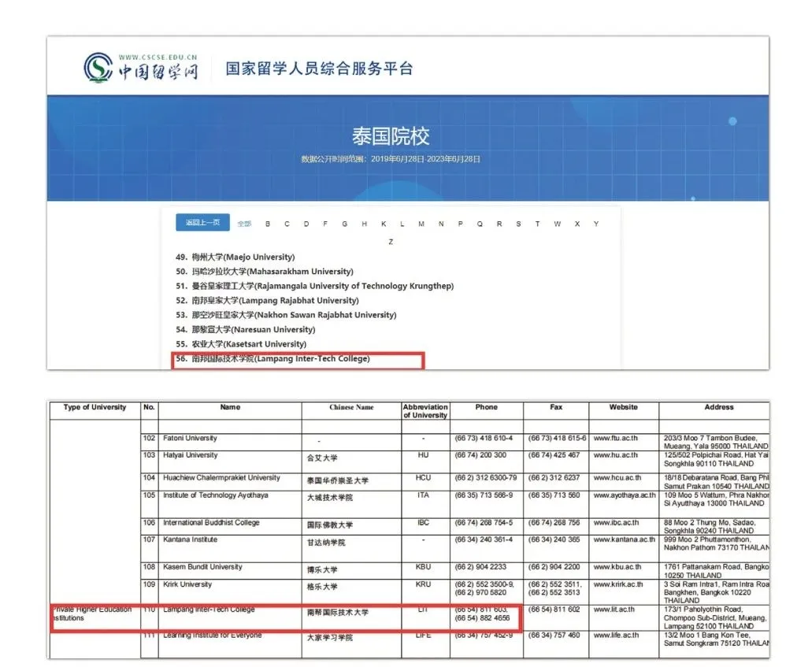Click website www.krirk.ac.th

[618, 584]
